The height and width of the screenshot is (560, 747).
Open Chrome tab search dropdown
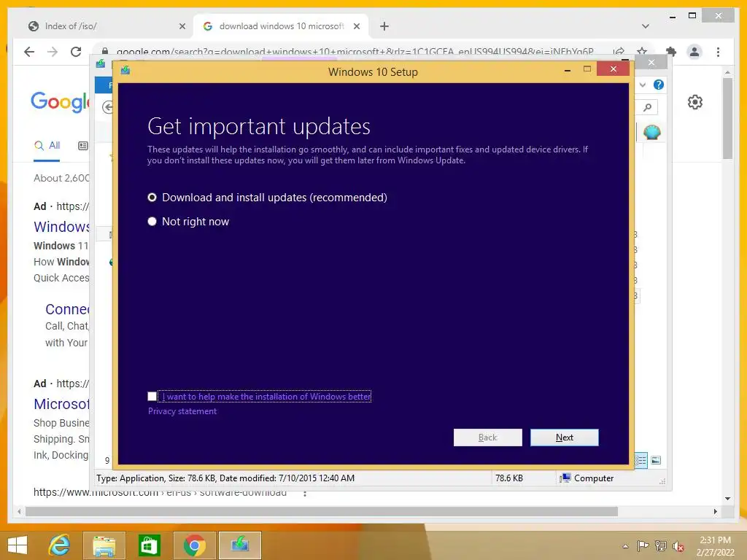[645, 26]
